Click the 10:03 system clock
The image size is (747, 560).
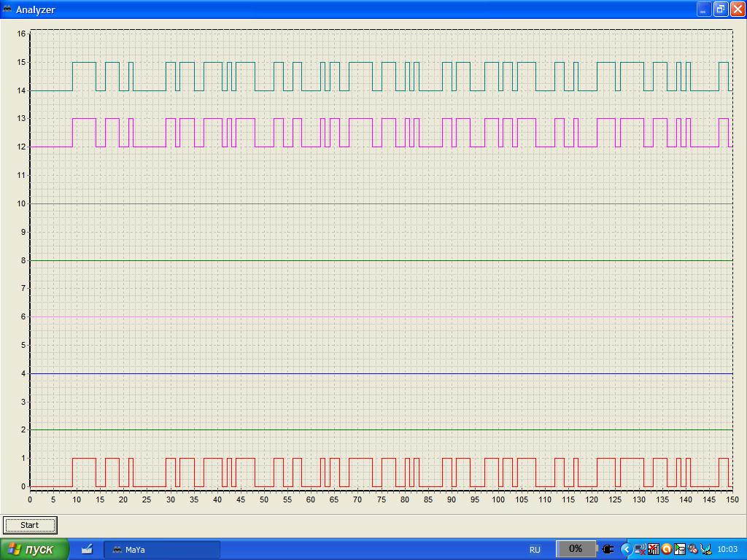pos(727,550)
